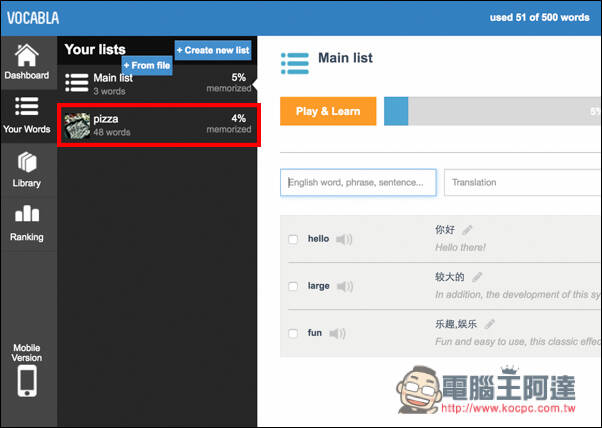Edit translation of fun with pencil
Screen dimensions: 602x428
pos(490,324)
